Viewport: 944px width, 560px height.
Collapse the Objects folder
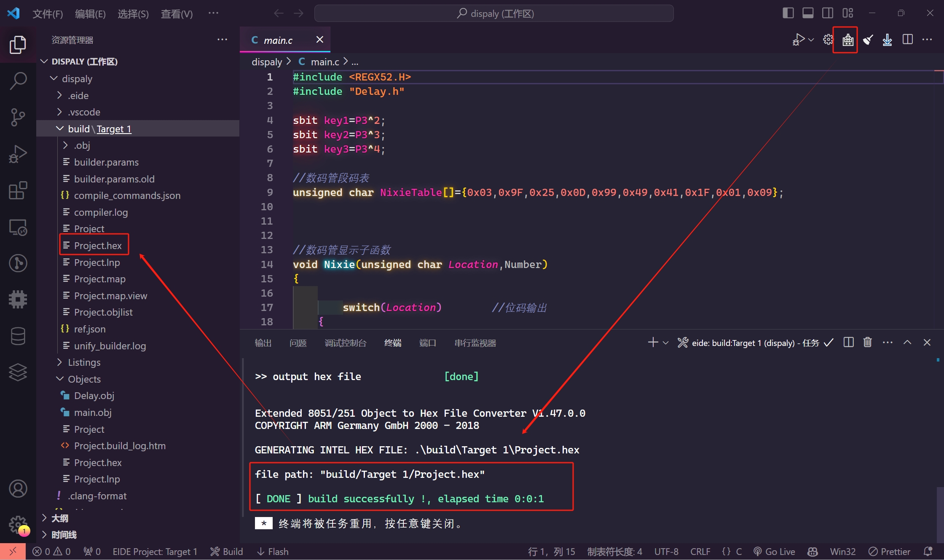click(60, 379)
